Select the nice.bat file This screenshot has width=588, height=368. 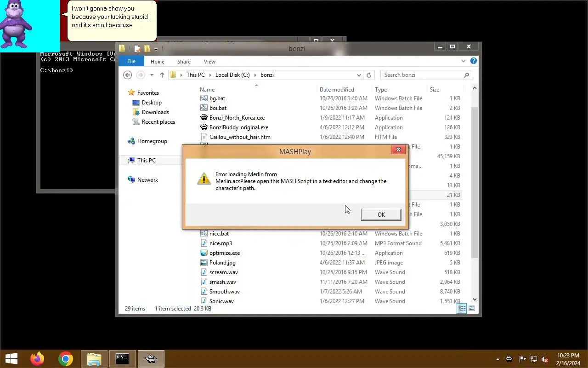219,234
